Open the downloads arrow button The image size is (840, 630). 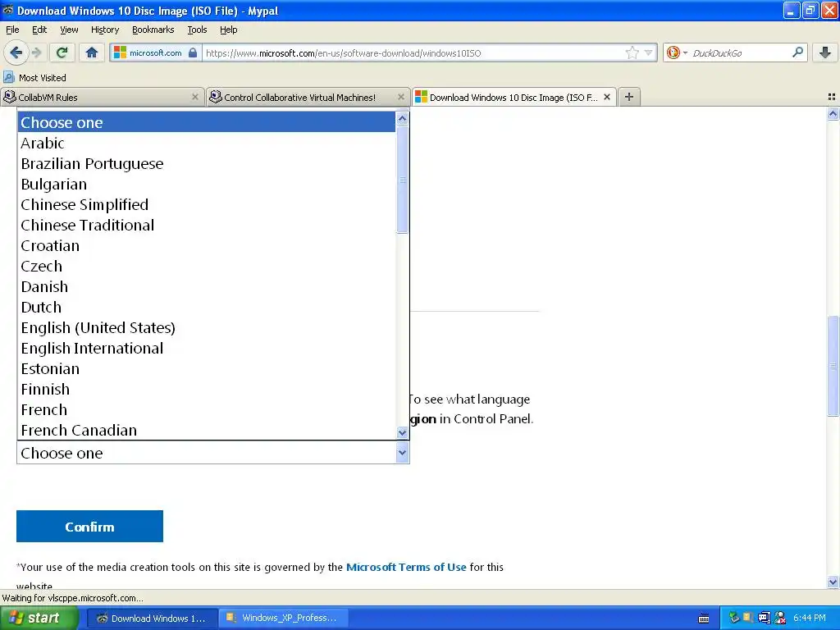[x=825, y=52]
